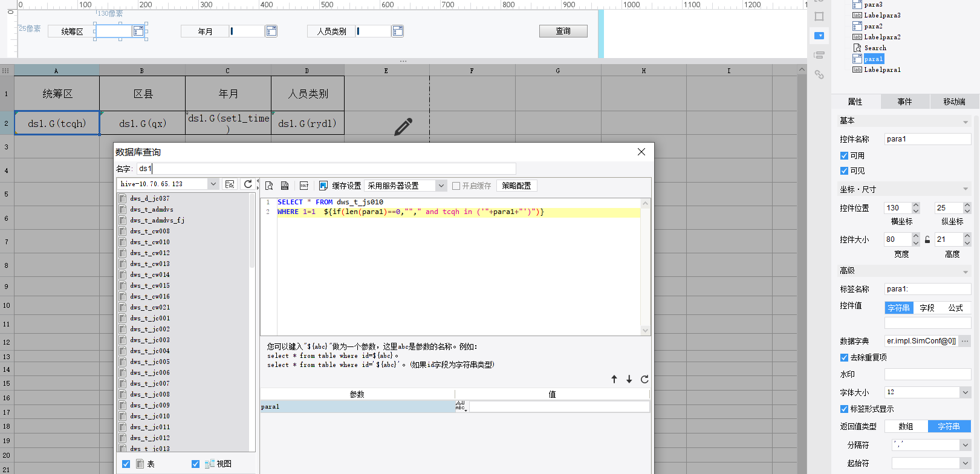Open the condition attributes sidebar icon

(x=819, y=55)
